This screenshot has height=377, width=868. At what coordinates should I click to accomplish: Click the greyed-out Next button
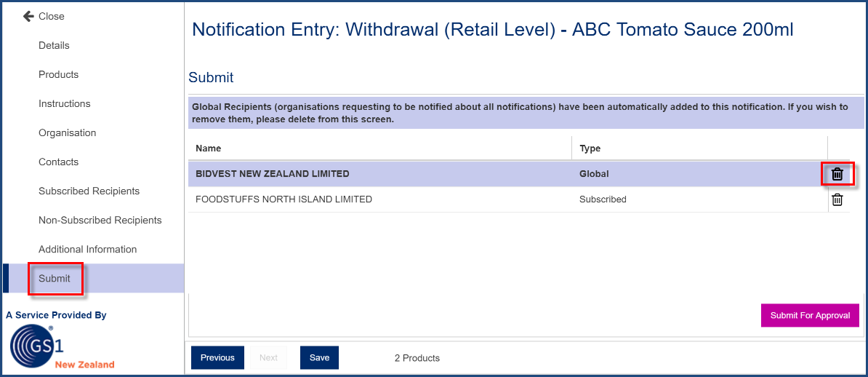(x=268, y=357)
